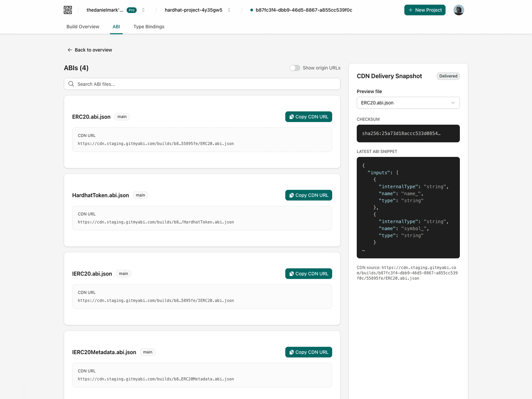Click the New Project button

425,10
